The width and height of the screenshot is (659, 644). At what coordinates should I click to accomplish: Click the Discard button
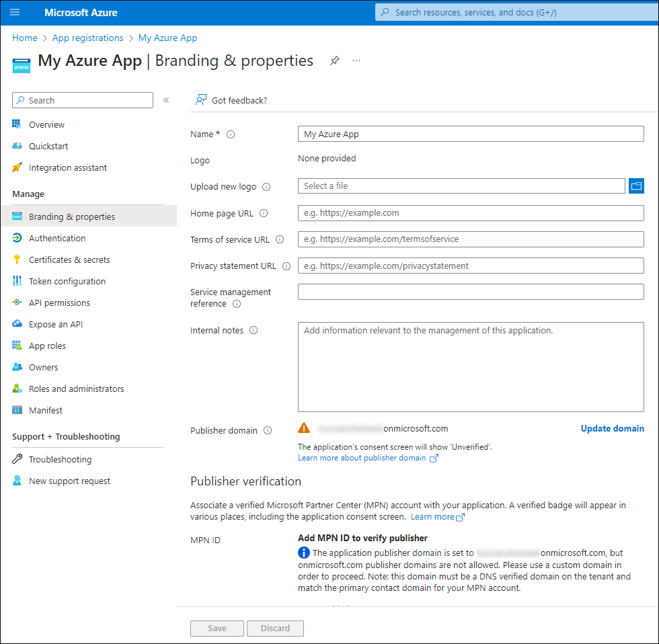275,628
